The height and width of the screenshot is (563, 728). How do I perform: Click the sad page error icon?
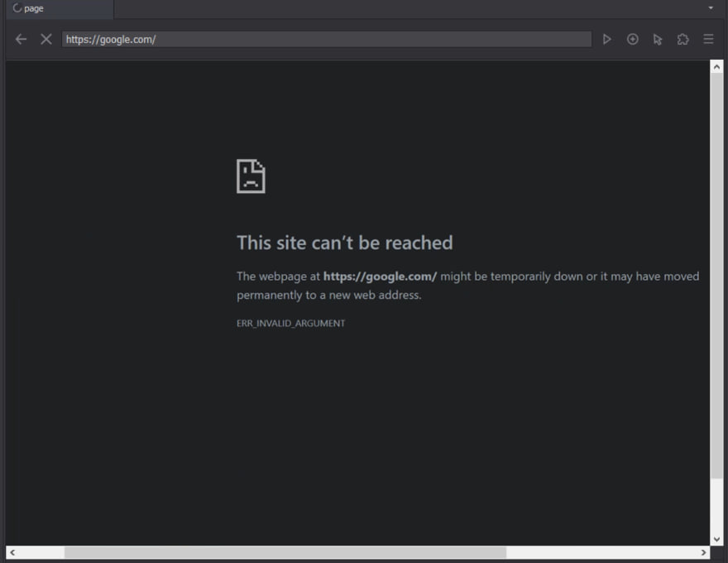click(251, 176)
